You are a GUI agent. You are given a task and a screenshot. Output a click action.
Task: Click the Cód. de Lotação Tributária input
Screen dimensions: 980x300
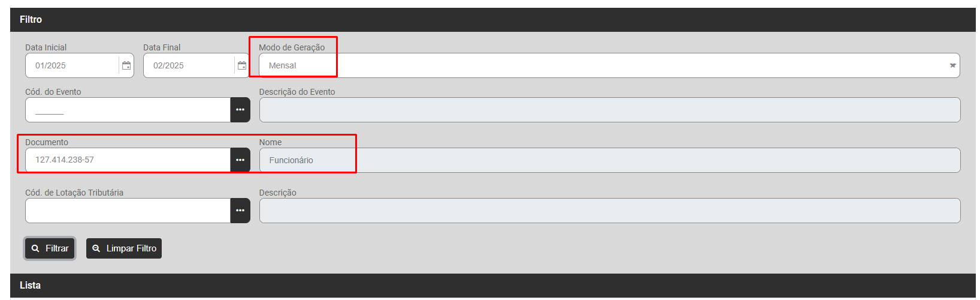128,211
